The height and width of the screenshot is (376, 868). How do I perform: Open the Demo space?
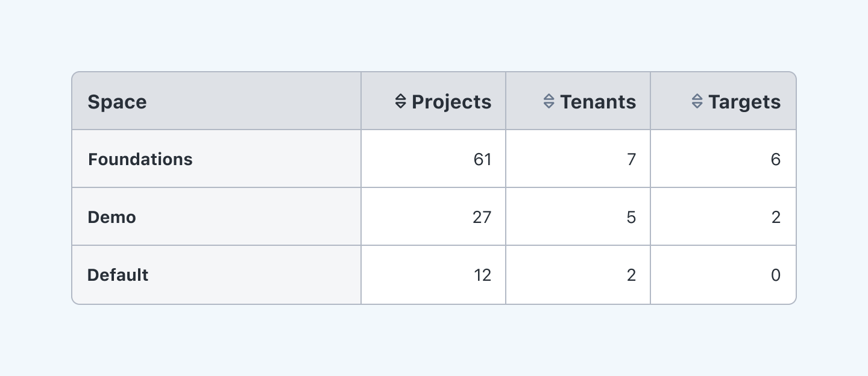click(x=112, y=217)
